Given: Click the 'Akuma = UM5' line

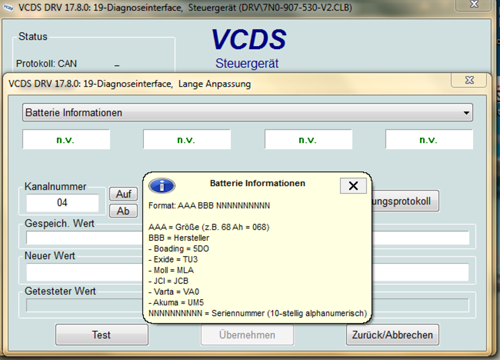Looking at the screenshot, I should pyautogui.click(x=176, y=302).
